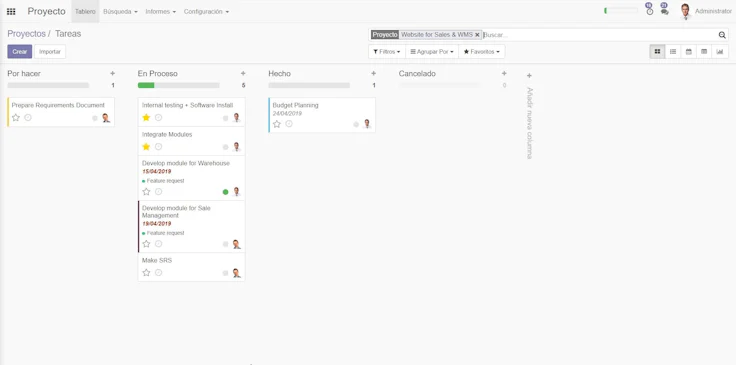Image resolution: width=736 pixels, height=365 pixels.
Task: Open activity clock on Develop module for Warehouse
Action: 158,191
